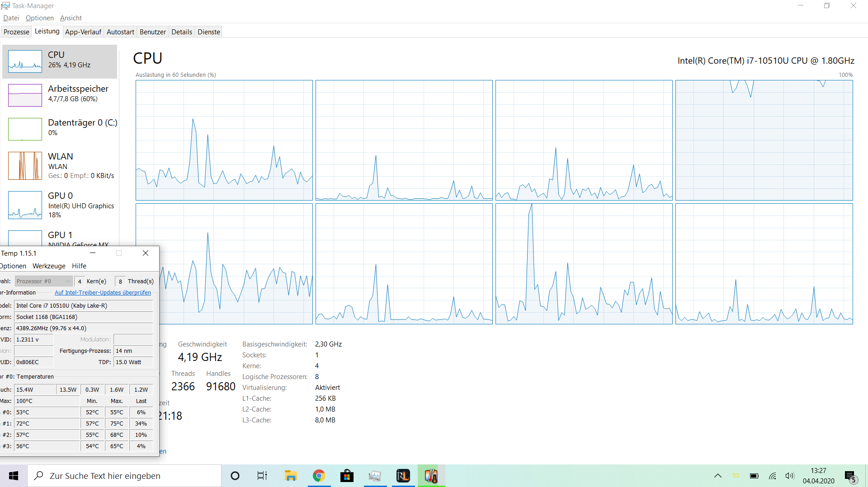Open the Wi-Fi network tray icon

[x=772, y=476]
